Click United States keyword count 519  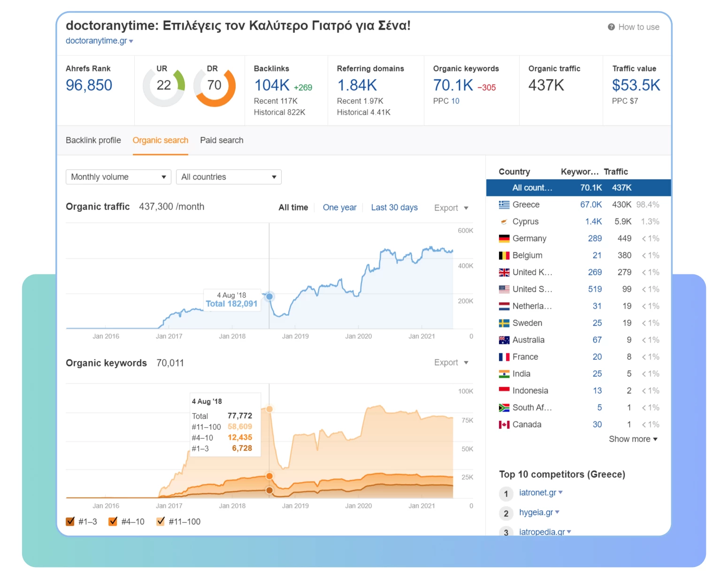[x=595, y=289]
